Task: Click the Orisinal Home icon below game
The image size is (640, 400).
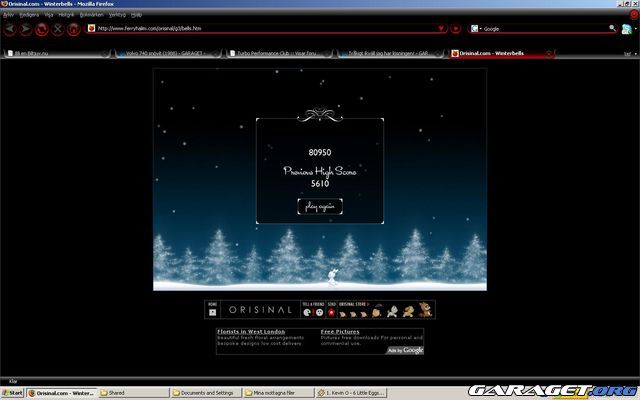Action: point(211,310)
